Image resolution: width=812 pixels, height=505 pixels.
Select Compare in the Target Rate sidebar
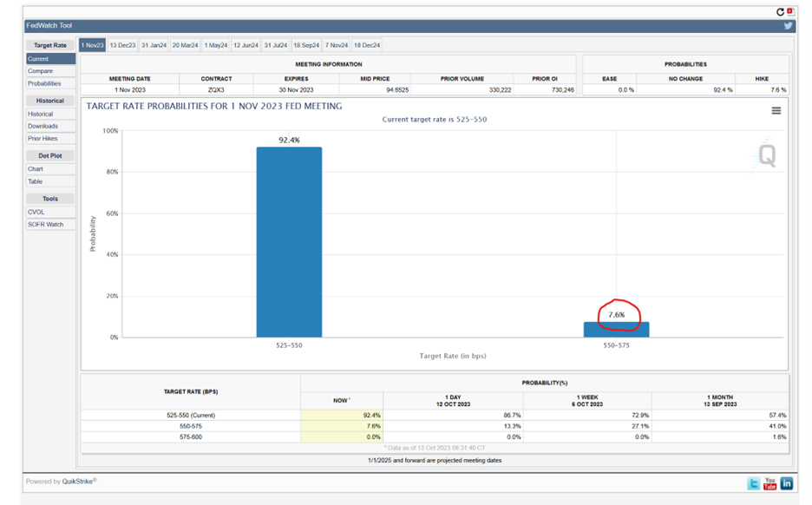point(40,71)
